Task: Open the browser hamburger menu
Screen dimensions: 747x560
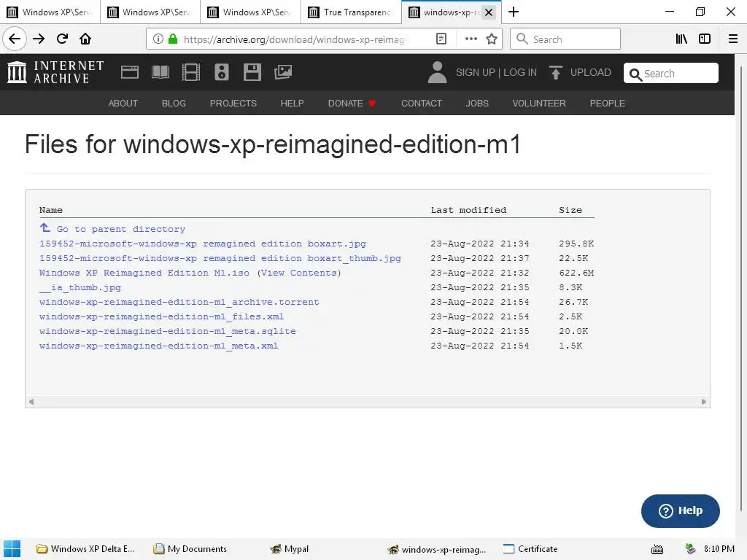Action: [x=733, y=39]
